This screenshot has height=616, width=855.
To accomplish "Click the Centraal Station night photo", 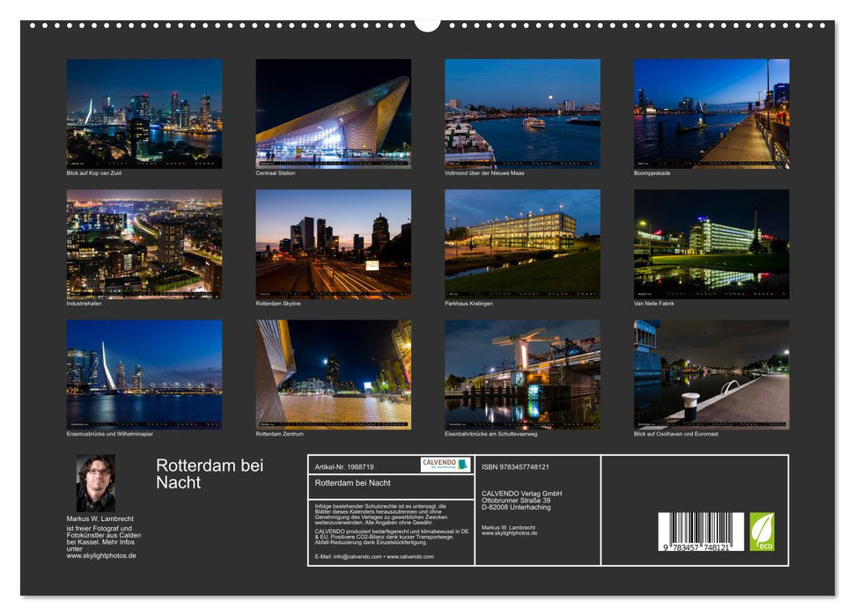I will (x=333, y=114).
